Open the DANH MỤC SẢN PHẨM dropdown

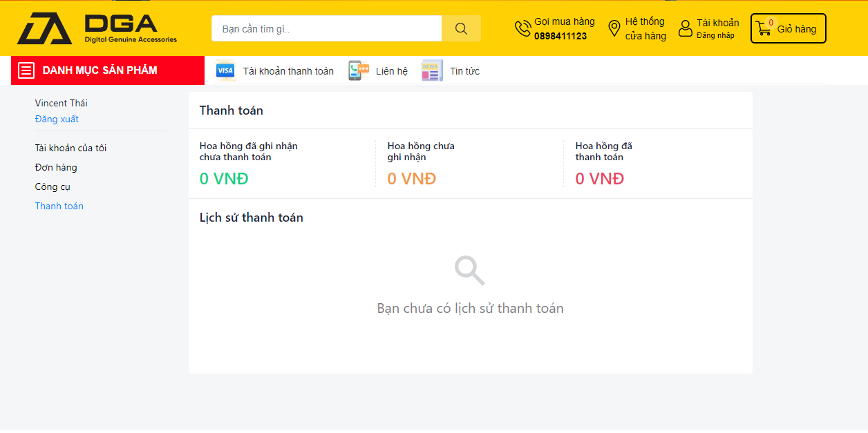coord(100,70)
